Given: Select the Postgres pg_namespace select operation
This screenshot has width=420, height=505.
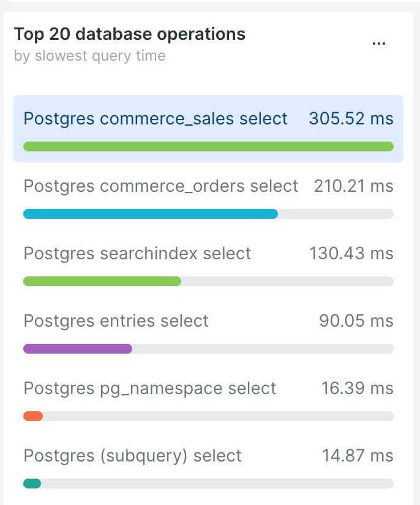Looking at the screenshot, I should [149, 388].
